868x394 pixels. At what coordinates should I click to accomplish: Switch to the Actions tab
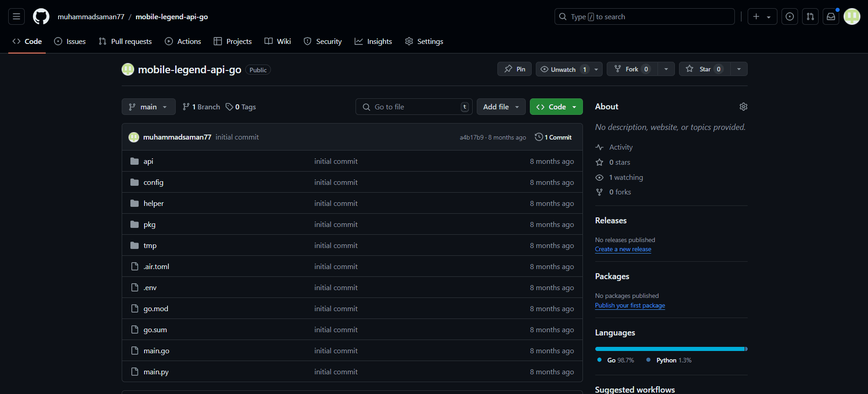[x=183, y=41]
